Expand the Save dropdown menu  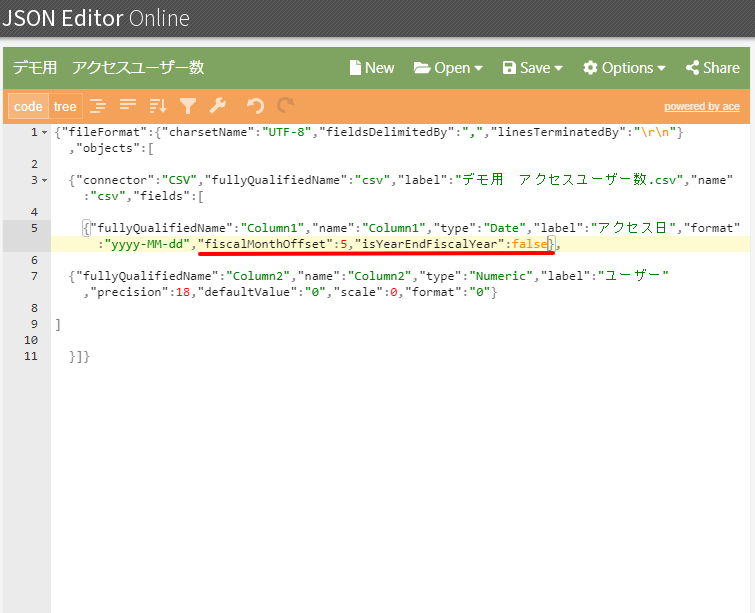[x=532, y=68]
